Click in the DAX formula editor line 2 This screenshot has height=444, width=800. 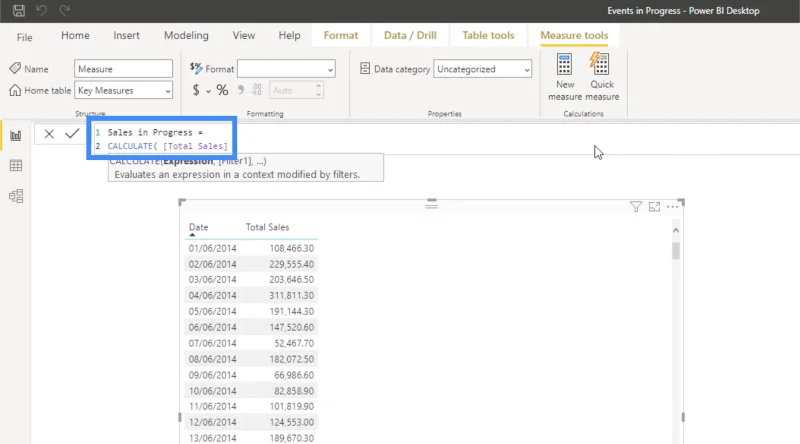pos(167,146)
